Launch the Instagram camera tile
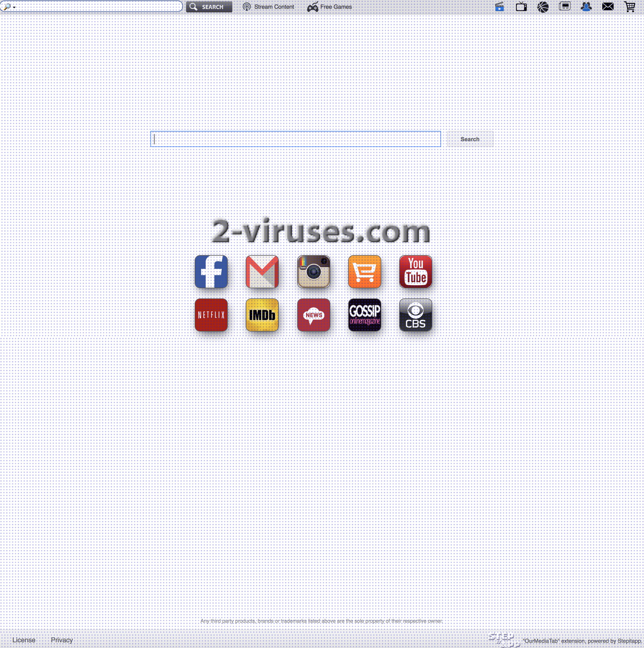The height and width of the screenshot is (648, 644). click(313, 271)
